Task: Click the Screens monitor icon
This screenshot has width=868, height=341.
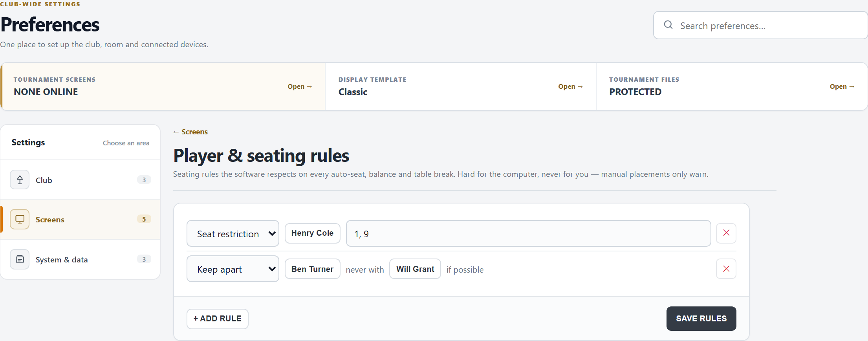Action: point(20,219)
